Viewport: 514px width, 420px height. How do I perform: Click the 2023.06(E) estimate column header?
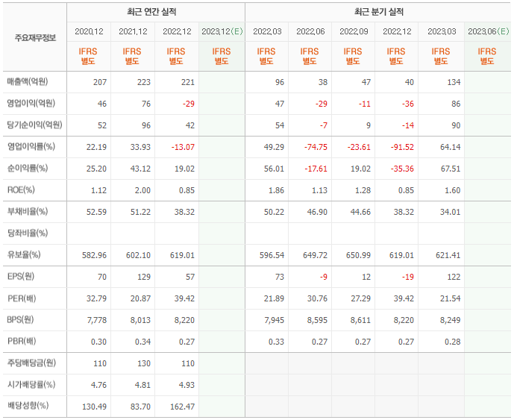(x=488, y=31)
